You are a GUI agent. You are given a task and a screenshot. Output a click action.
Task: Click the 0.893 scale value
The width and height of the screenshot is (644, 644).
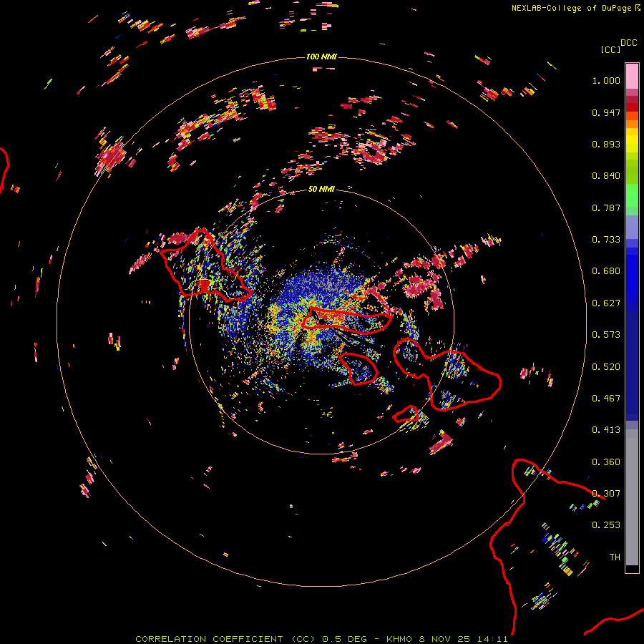606,144
